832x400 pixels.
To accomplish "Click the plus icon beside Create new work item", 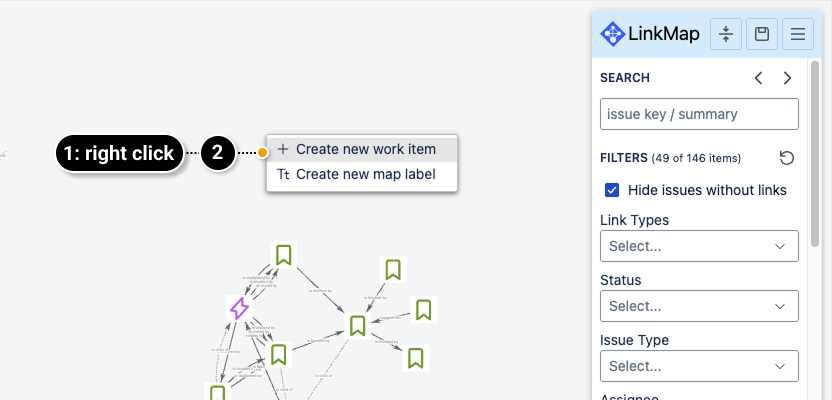I will 283,149.
